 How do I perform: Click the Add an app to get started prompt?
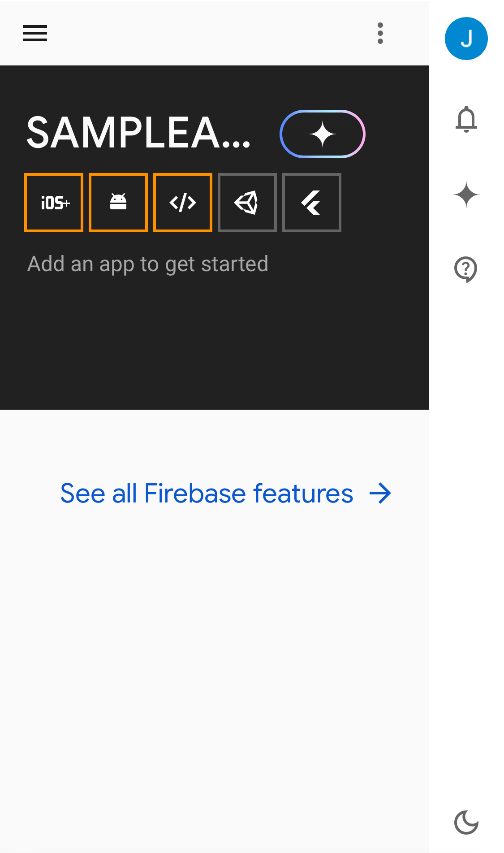(148, 264)
